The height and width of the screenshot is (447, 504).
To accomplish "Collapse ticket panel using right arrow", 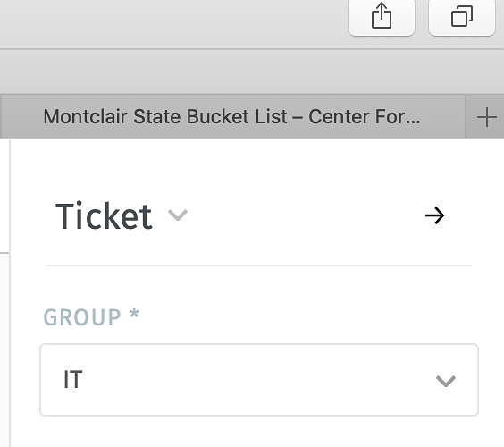I will (x=434, y=215).
